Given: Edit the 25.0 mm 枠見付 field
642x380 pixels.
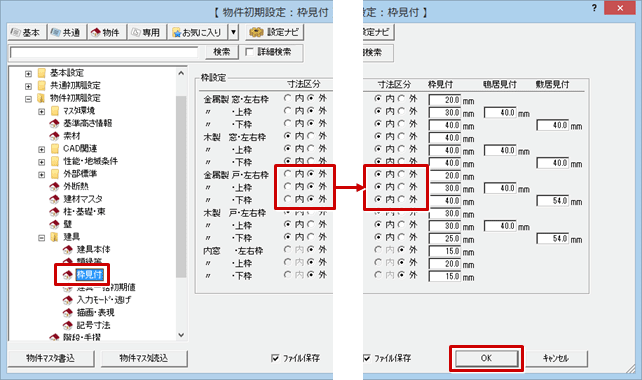Looking at the screenshot, I should [x=445, y=239].
